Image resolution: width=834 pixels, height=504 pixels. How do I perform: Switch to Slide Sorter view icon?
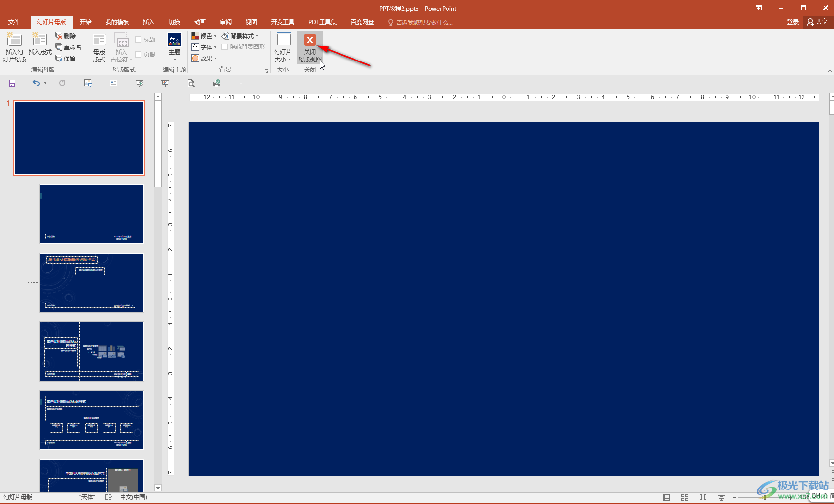pos(685,498)
